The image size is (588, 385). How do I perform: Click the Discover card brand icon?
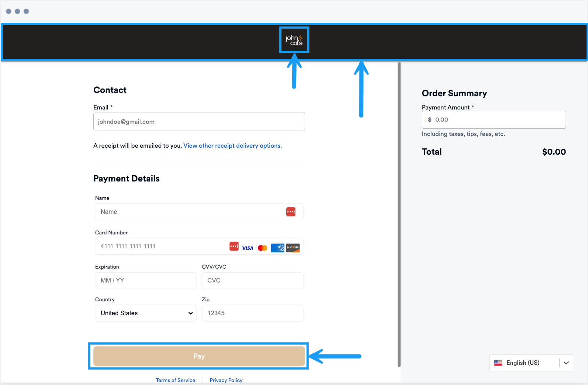tap(293, 248)
